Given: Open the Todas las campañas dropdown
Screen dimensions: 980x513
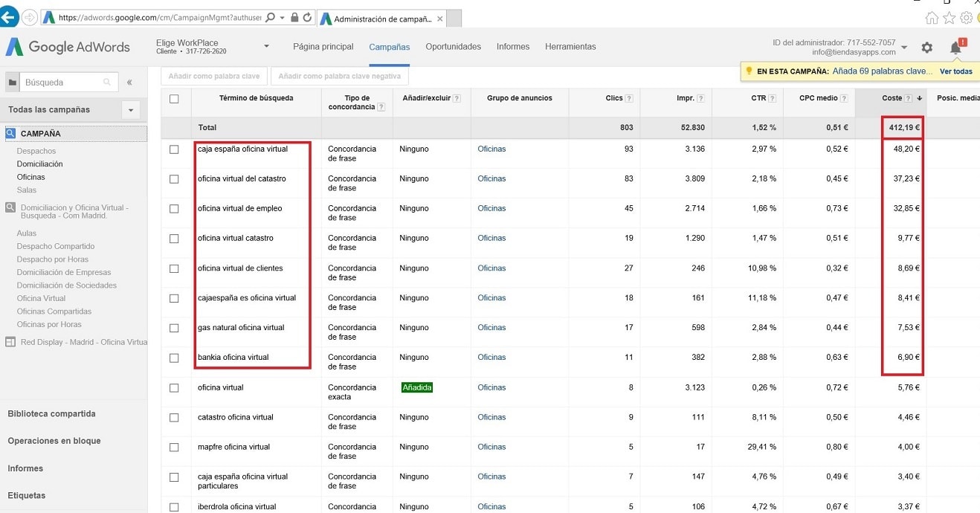Looking at the screenshot, I should pos(131,109).
